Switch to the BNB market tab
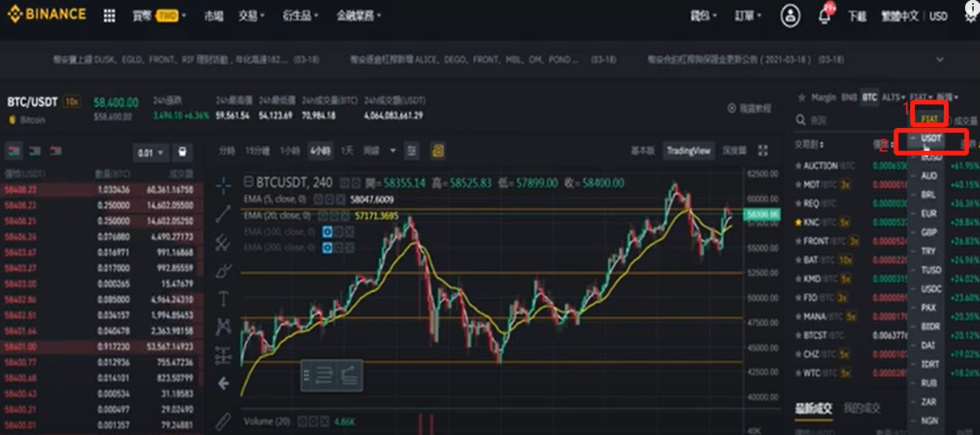Image resolution: width=980 pixels, height=435 pixels. pyautogui.click(x=848, y=97)
